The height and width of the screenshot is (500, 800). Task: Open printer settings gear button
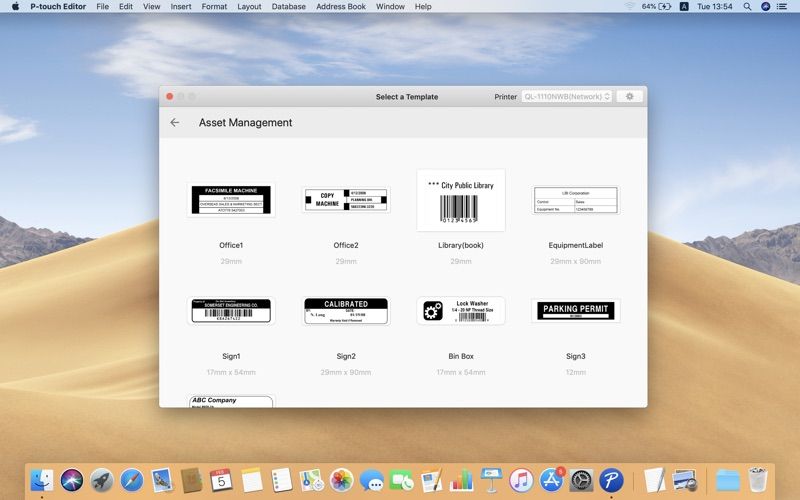pyautogui.click(x=630, y=96)
